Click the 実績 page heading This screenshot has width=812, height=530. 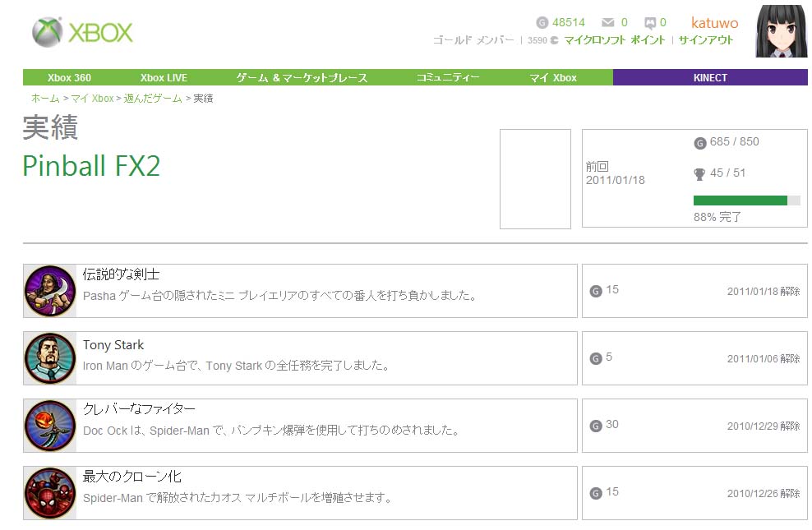[50, 127]
